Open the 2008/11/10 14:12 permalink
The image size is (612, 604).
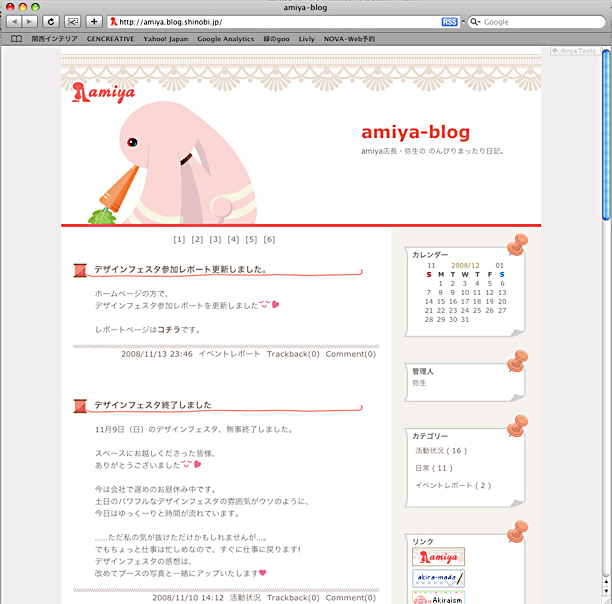pyautogui.click(x=188, y=598)
